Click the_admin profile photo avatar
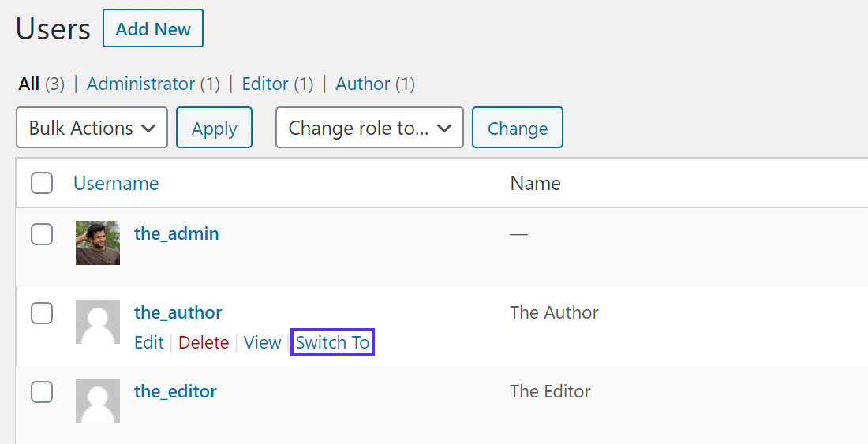Image resolution: width=868 pixels, height=444 pixels. pyautogui.click(x=98, y=243)
